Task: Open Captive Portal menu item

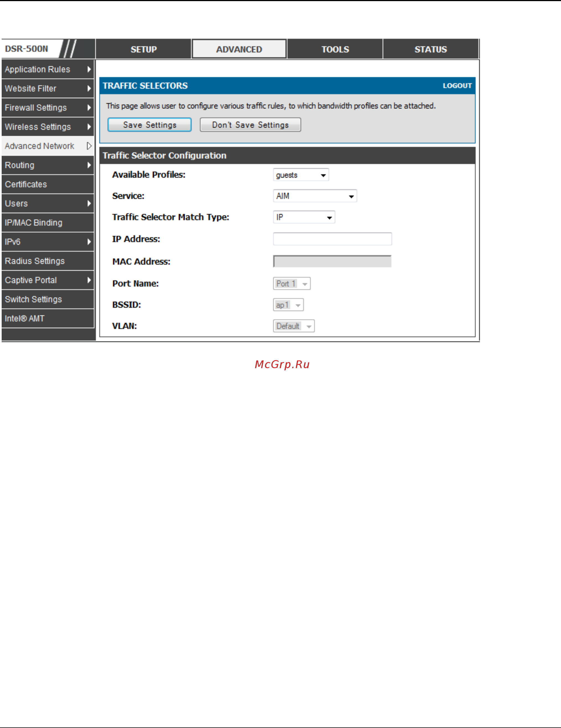Action: [x=48, y=280]
